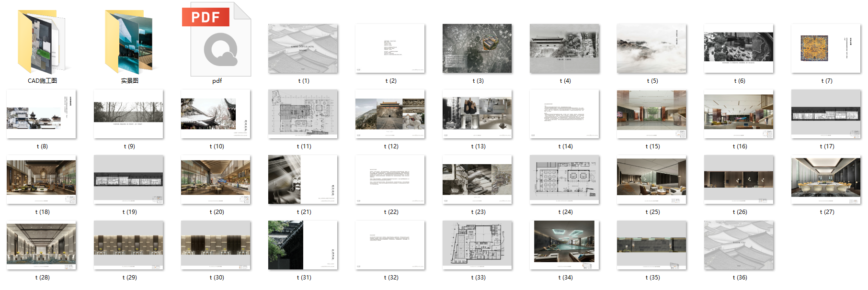Screen dimensions: 868x290
Task: Select thumbnail t (35) pool elevation
Action: [x=651, y=245]
